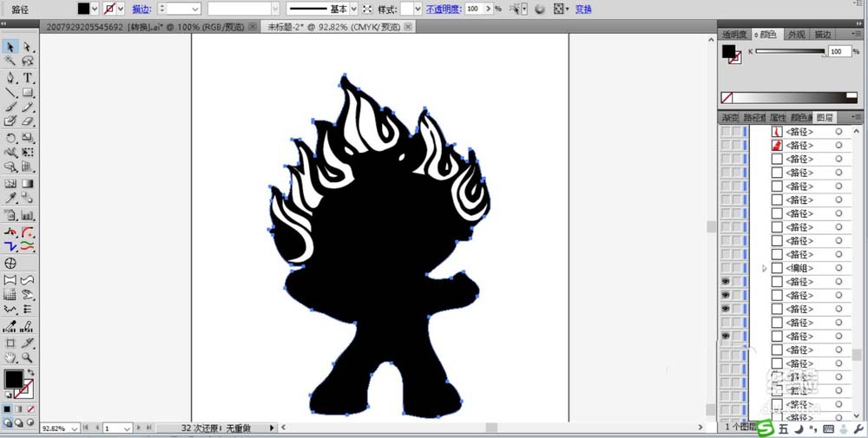The width and height of the screenshot is (868, 438).
Task: Select the Paintbrush tool
Action: click(x=10, y=107)
